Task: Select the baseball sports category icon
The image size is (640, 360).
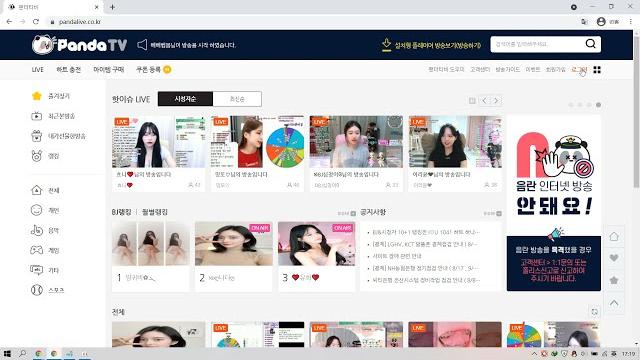Action: pos(37,290)
